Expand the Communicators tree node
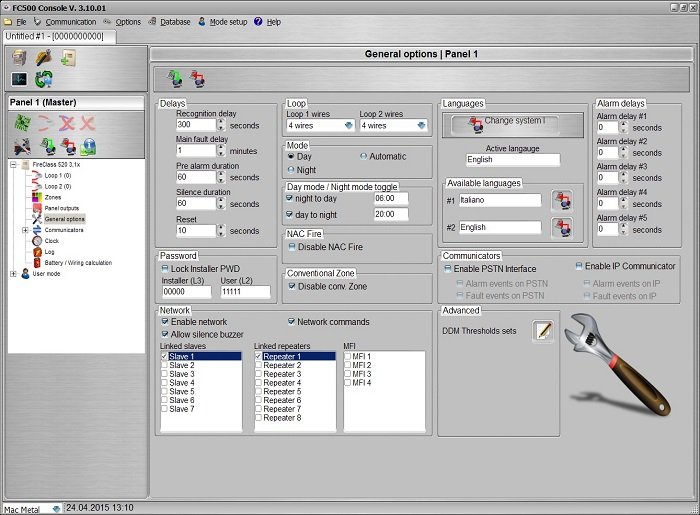The image size is (700, 515). point(24,230)
